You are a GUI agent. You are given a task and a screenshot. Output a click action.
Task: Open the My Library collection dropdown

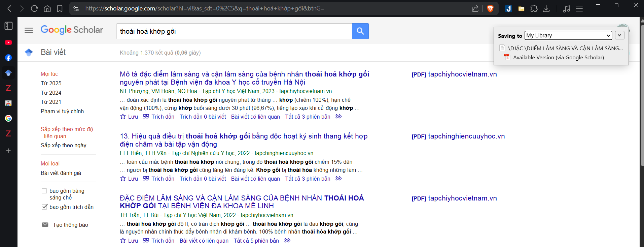click(x=568, y=35)
